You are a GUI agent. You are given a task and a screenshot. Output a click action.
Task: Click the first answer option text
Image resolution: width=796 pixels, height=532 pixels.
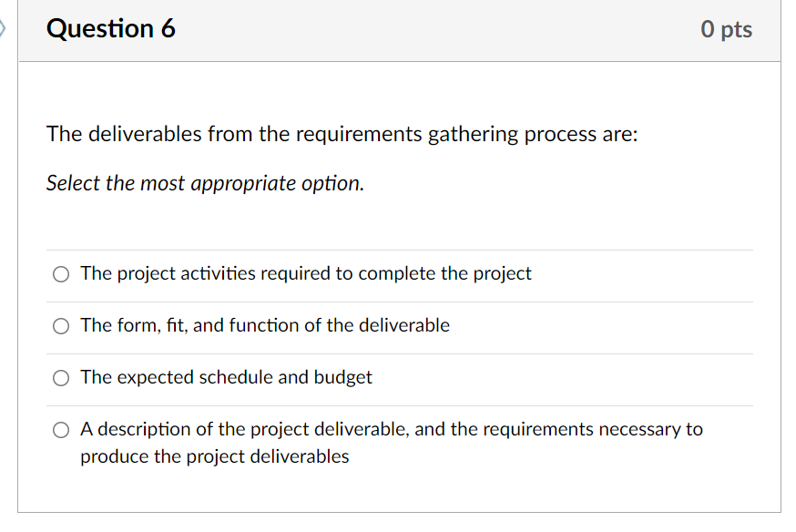(x=305, y=273)
